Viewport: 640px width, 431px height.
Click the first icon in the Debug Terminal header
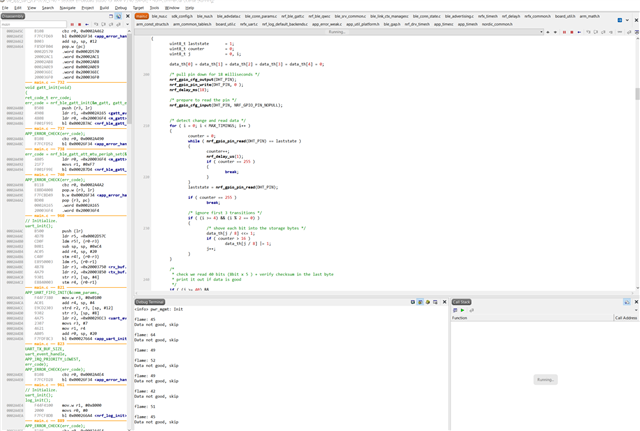[413, 302]
